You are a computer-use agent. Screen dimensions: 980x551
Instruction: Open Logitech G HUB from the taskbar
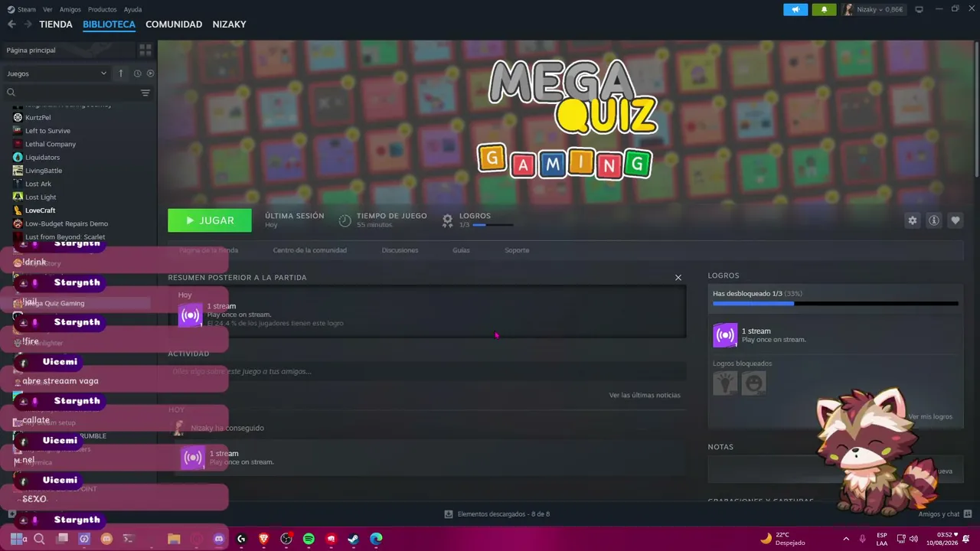tap(241, 539)
